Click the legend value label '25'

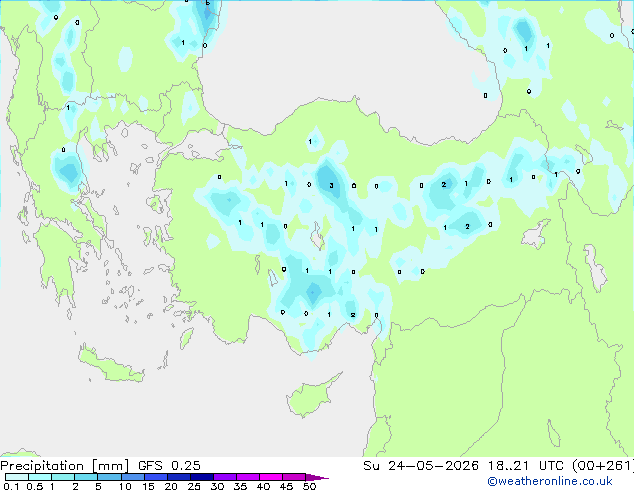194,486
